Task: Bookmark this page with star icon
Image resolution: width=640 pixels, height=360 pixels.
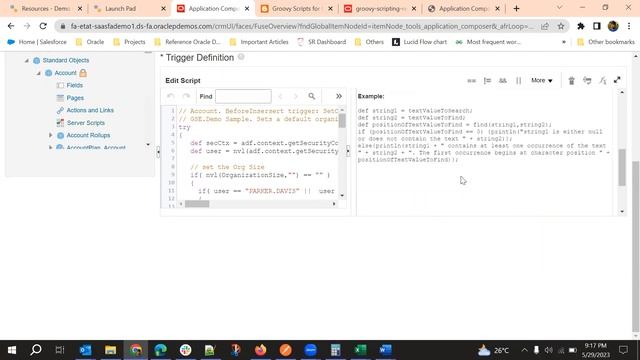Action: [561, 26]
